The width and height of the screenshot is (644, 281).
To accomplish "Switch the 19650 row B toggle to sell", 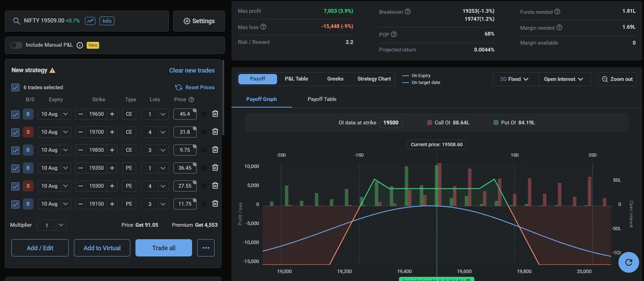I will [28, 114].
